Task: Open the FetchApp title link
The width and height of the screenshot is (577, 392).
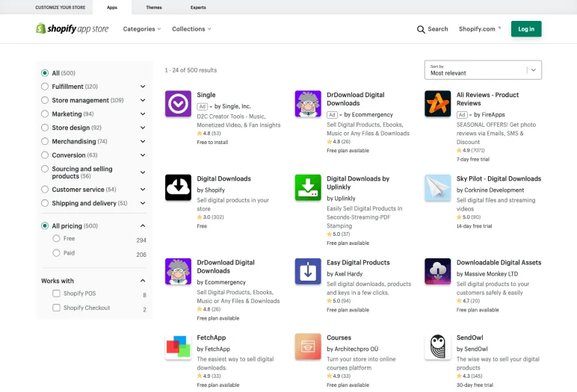Action: (212, 337)
